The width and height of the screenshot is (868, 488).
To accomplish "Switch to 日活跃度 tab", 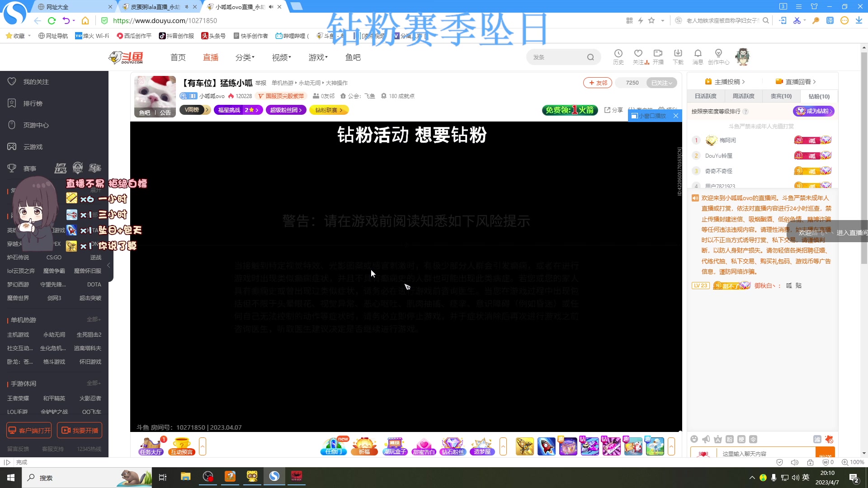I will point(706,96).
